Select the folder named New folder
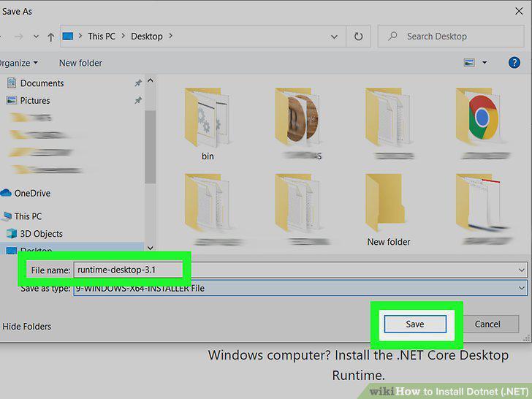 tap(389, 210)
